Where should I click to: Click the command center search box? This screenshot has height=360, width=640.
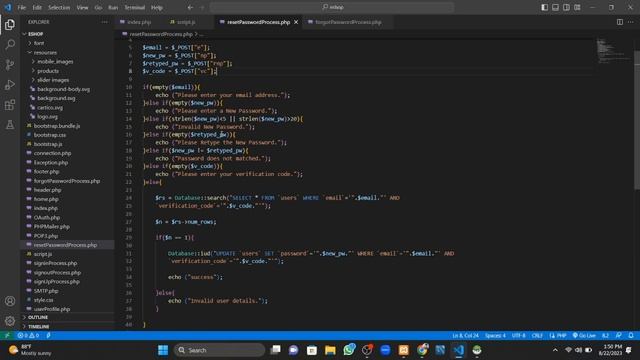click(332, 7)
